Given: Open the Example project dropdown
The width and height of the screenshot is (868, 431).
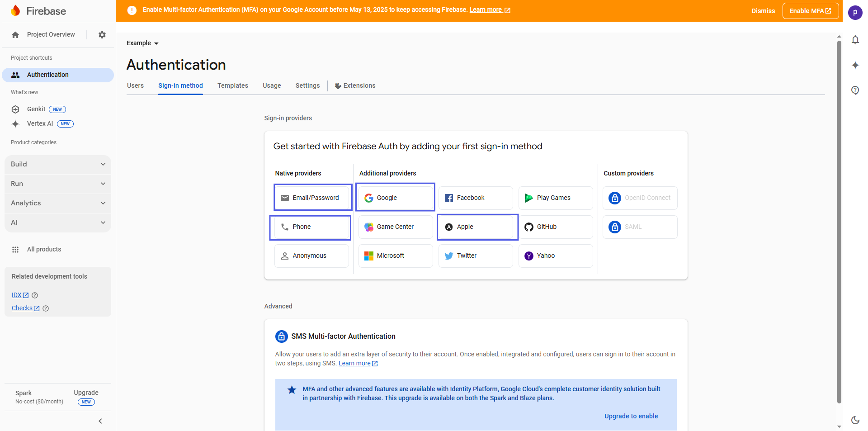Looking at the screenshot, I should click(142, 43).
